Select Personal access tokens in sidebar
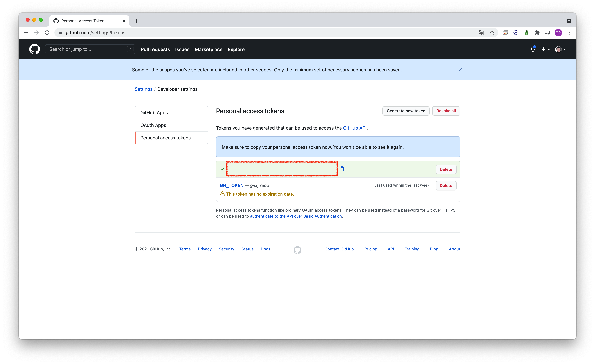595x364 pixels. 171,138
